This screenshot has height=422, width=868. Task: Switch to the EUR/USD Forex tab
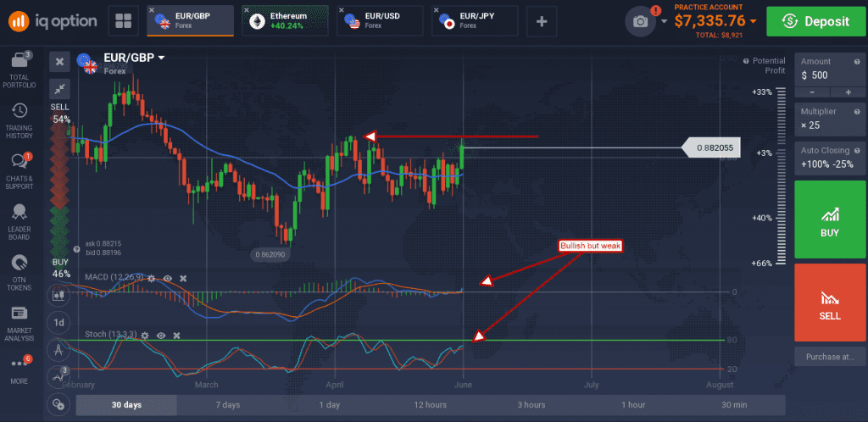pos(381,21)
